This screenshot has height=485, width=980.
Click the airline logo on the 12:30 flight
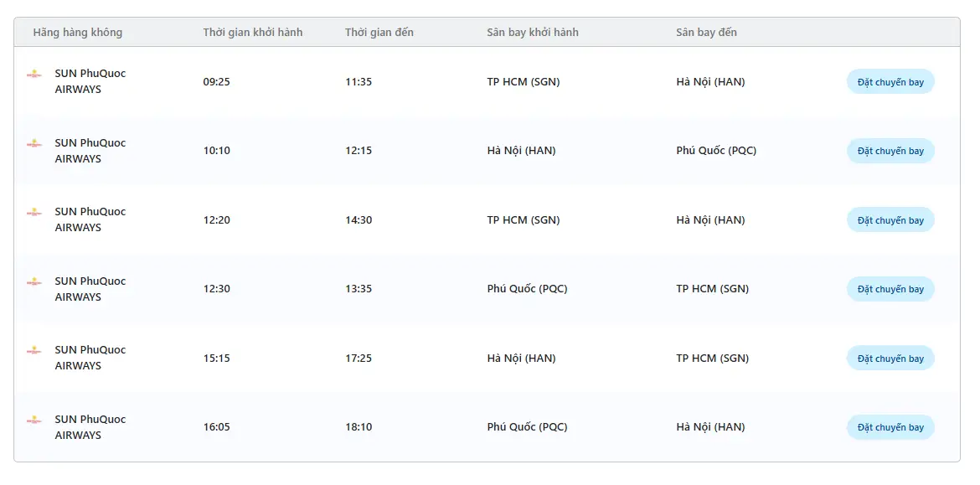coord(34,281)
